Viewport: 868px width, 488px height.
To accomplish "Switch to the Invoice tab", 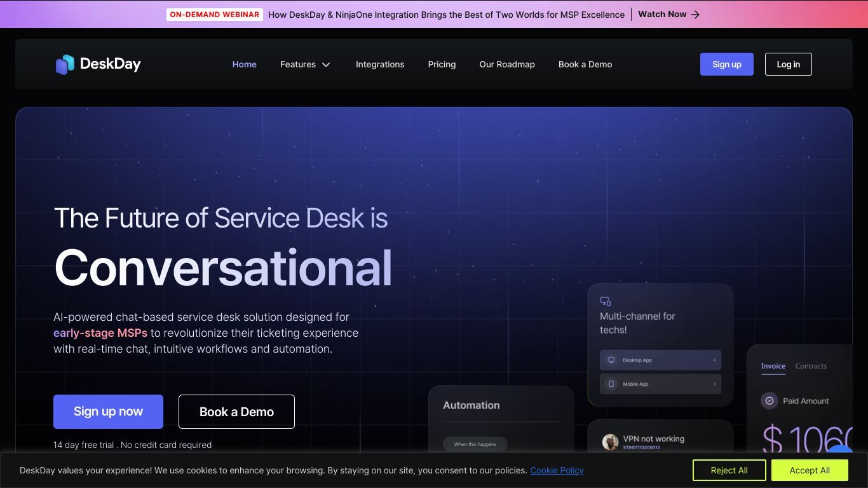I will coord(773,366).
